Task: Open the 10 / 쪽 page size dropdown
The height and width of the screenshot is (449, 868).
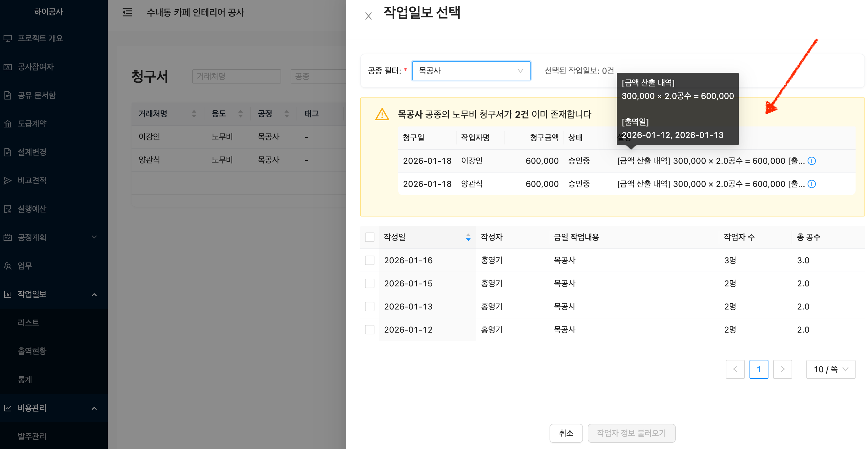Action: click(x=830, y=369)
